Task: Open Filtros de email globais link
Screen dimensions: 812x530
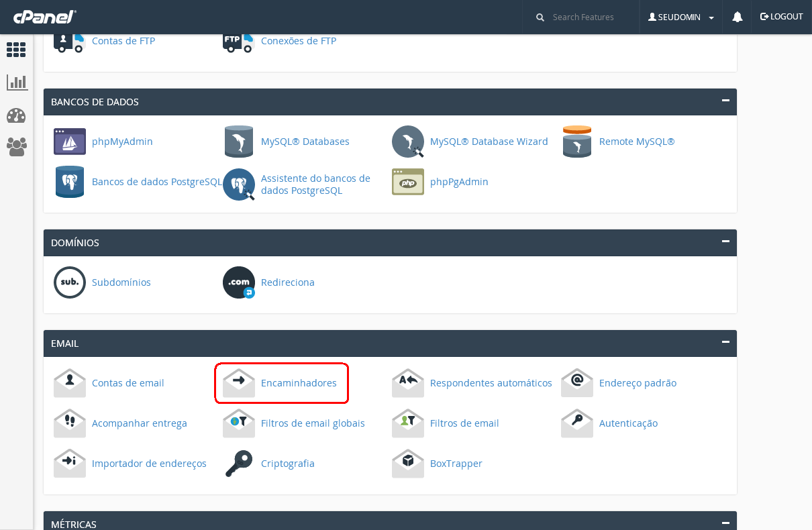Action: pyautogui.click(x=313, y=423)
